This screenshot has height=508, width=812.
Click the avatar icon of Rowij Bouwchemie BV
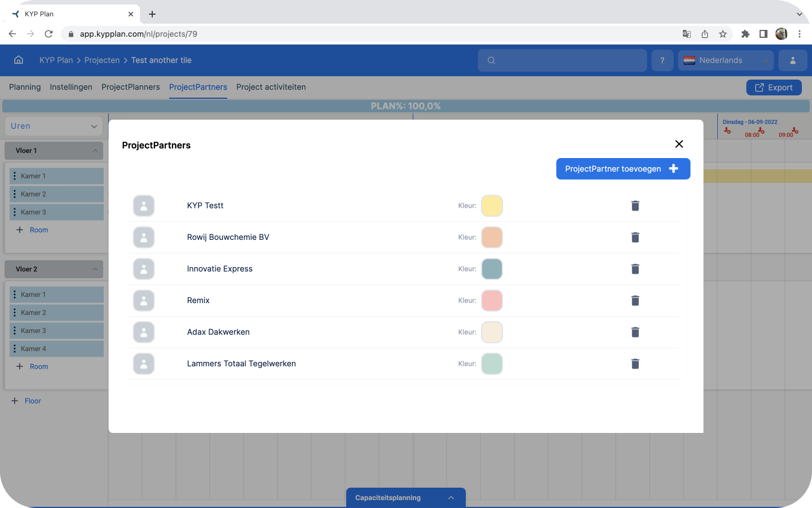(144, 238)
